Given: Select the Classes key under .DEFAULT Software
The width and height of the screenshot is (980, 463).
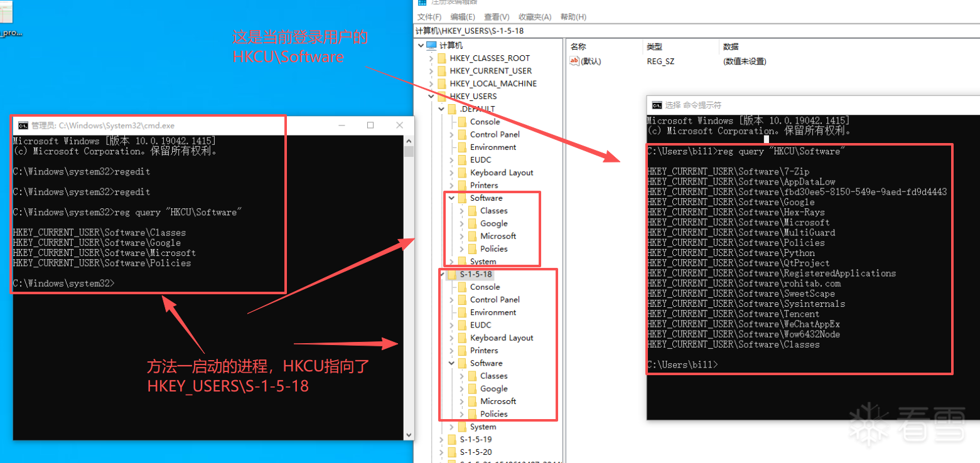Looking at the screenshot, I should pos(493,211).
